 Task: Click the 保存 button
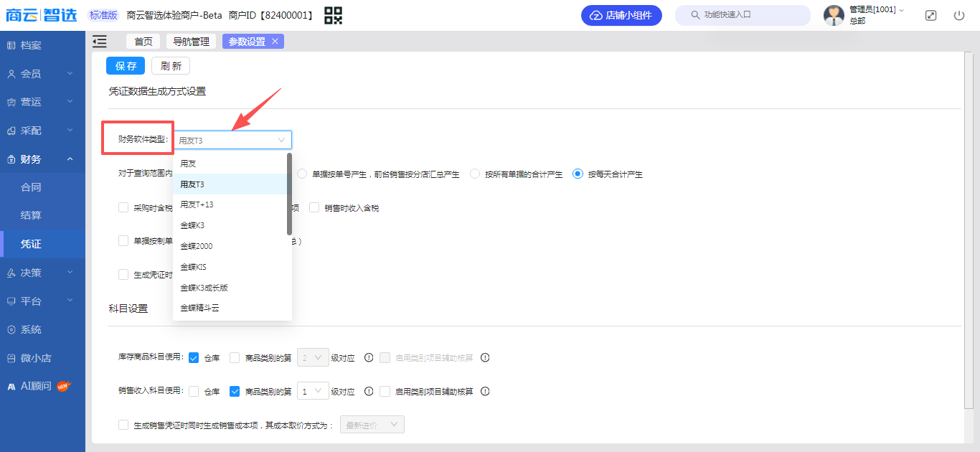click(126, 66)
